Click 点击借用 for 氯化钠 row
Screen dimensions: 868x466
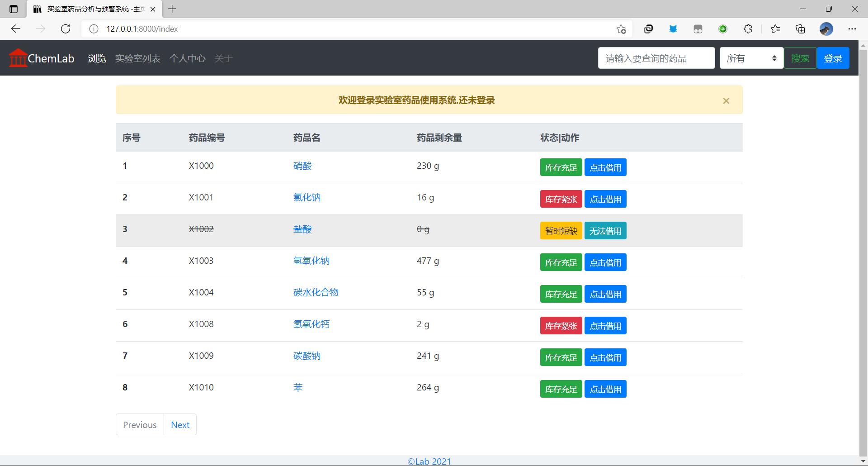[605, 199]
